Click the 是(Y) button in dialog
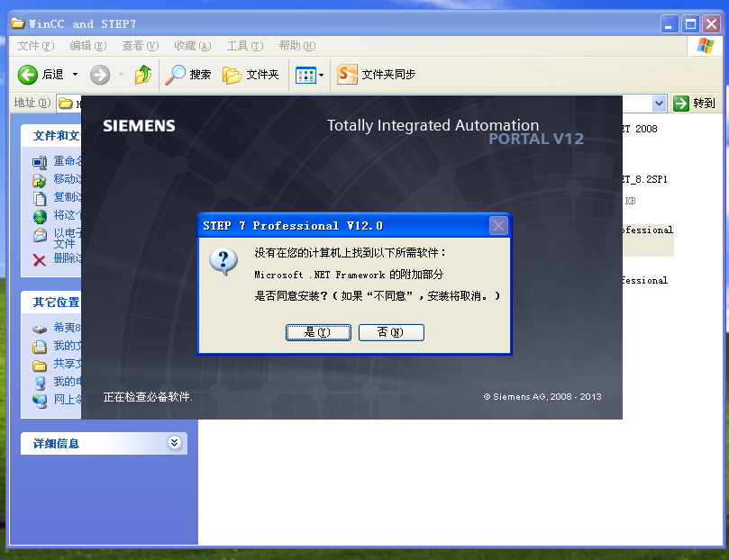729x560 pixels. (x=318, y=332)
